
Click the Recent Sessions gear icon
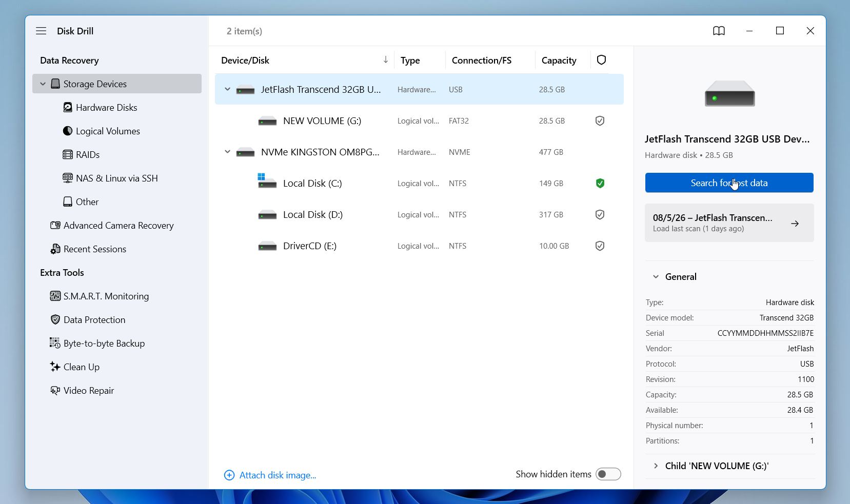pyautogui.click(x=55, y=249)
